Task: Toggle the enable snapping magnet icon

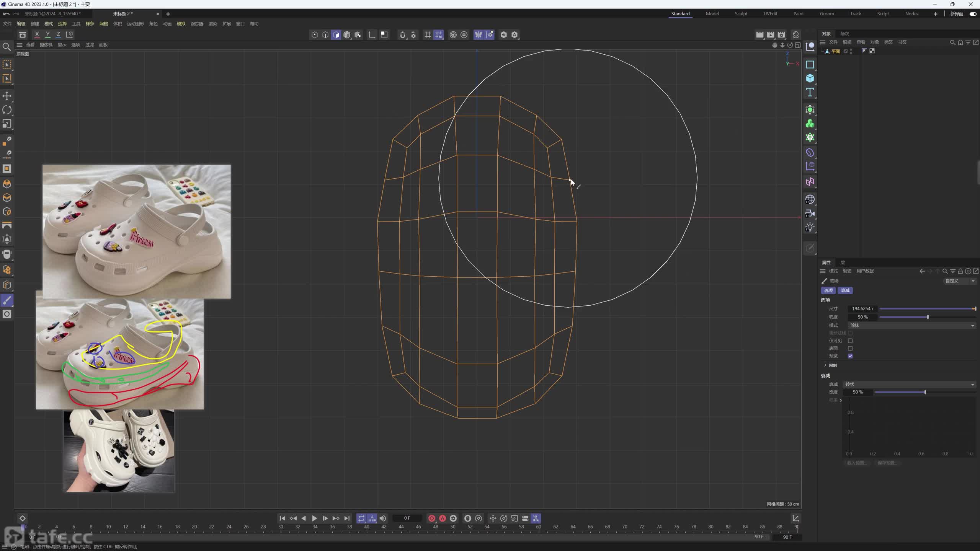Action: tap(402, 35)
